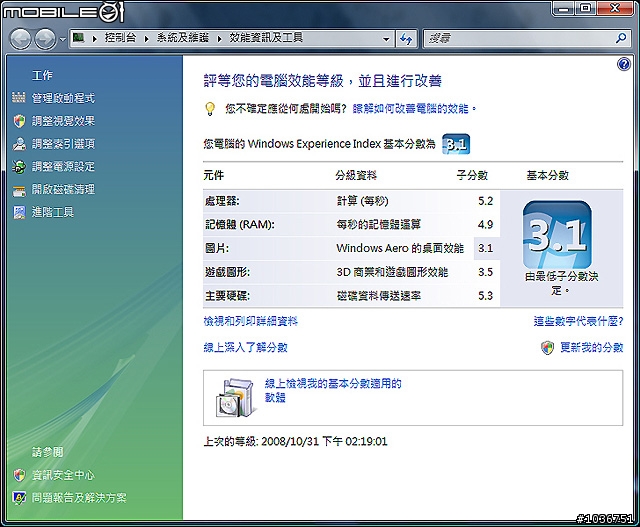Select the 主要硬碟 row label
Screen dimensions: 640x527
(227, 296)
